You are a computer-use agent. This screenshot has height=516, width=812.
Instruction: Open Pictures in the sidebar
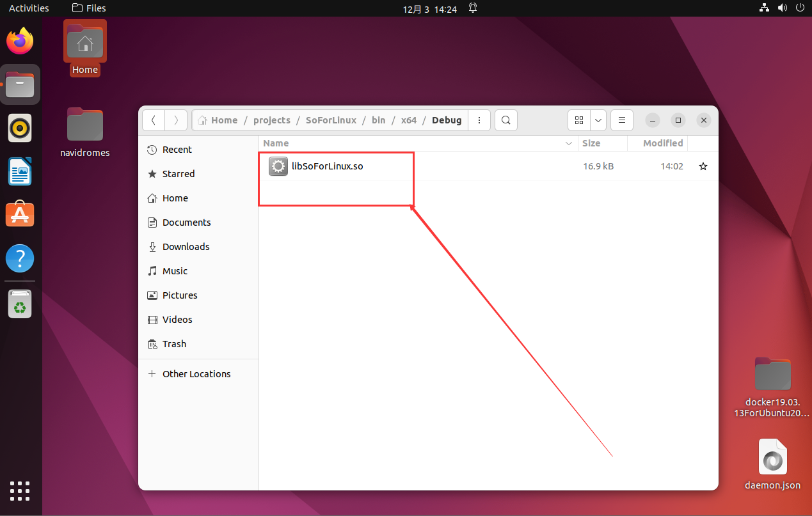tap(198, 295)
